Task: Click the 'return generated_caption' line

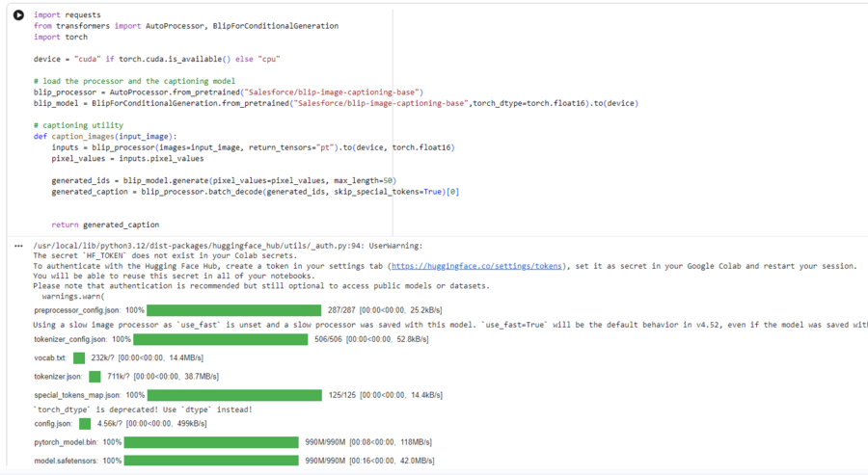Action: [x=105, y=224]
